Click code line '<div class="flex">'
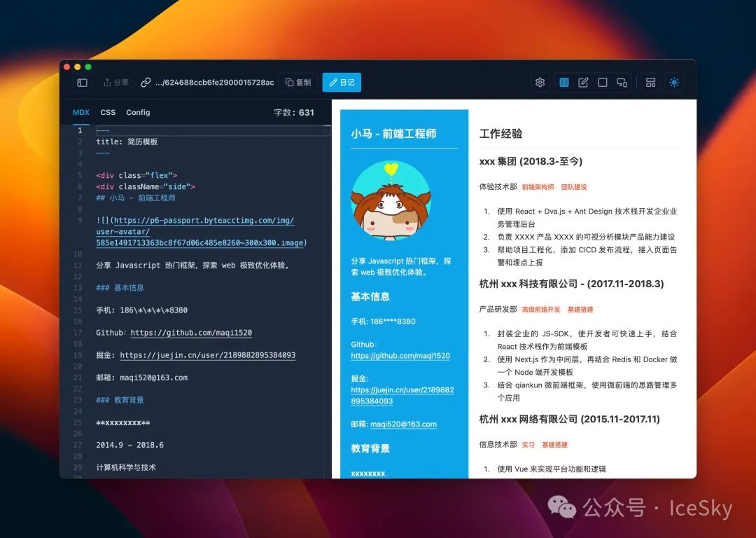 (136, 175)
